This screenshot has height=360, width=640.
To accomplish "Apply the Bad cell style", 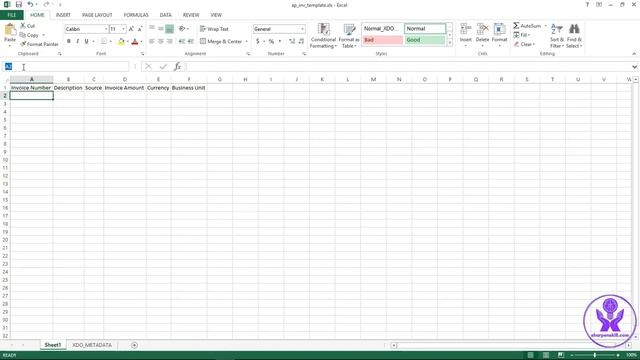I will coord(382,40).
